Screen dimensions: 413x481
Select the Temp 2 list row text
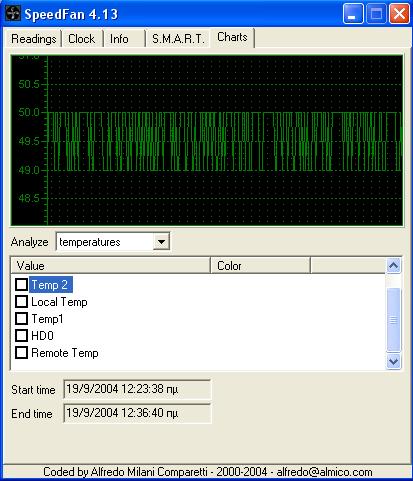(x=50, y=285)
